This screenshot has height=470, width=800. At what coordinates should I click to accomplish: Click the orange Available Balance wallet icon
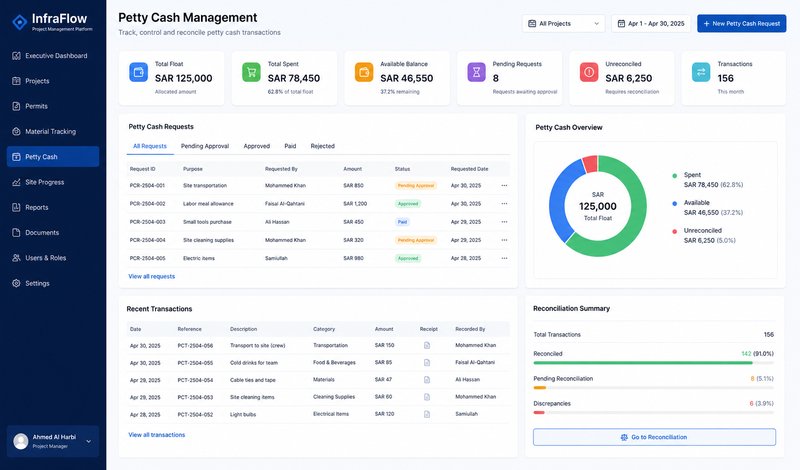(364, 72)
